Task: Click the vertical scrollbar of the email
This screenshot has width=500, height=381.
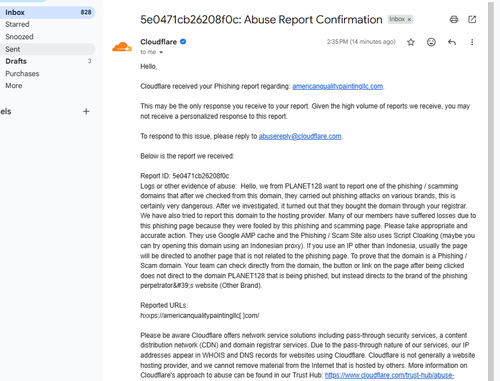Action: pyautogui.click(x=491, y=190)
